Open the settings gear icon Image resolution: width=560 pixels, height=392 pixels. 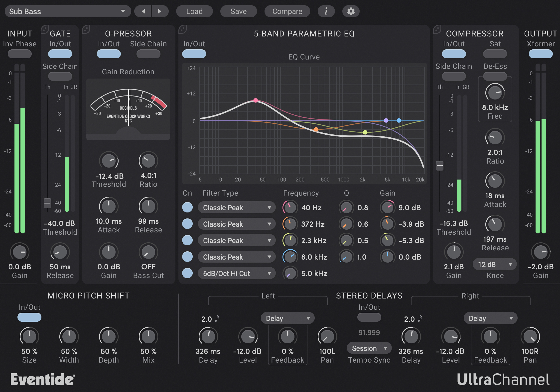pyautogui.click(x=351, y=11)
